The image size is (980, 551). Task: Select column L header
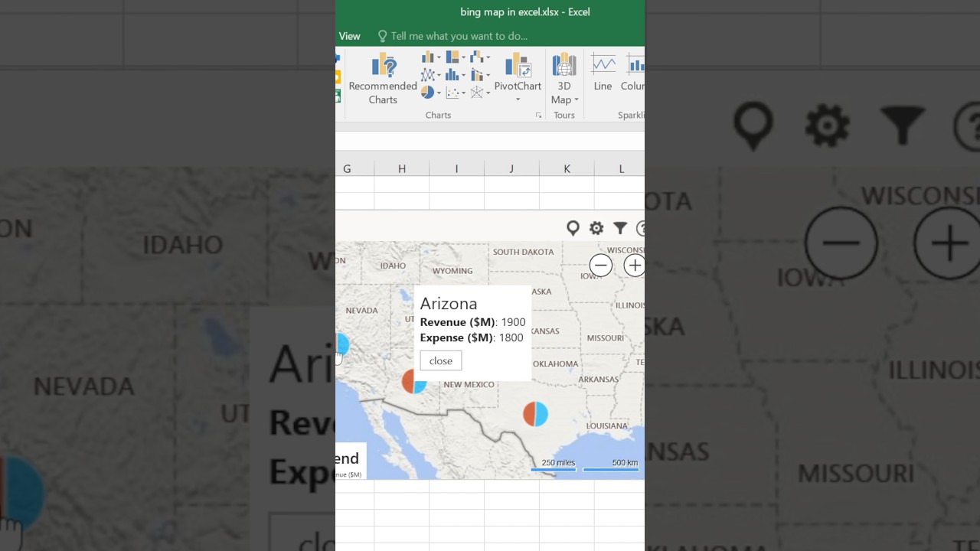(620, 168)
